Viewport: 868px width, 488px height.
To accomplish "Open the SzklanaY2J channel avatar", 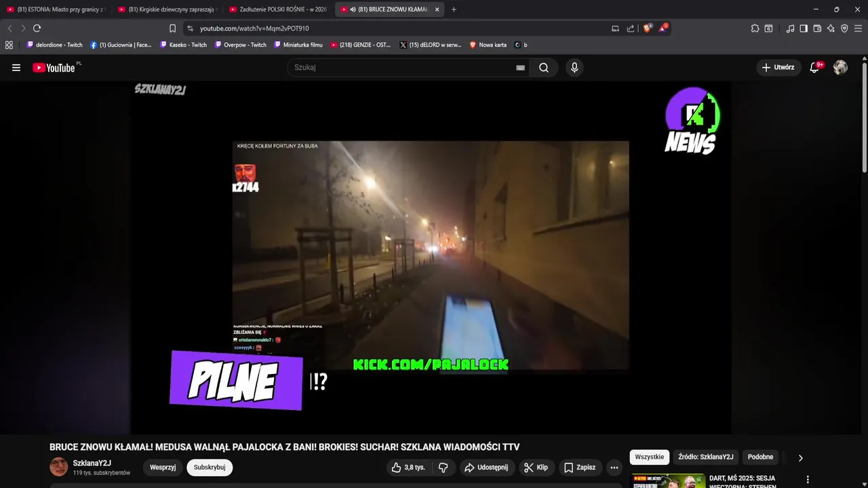I will tap(59, 467).
